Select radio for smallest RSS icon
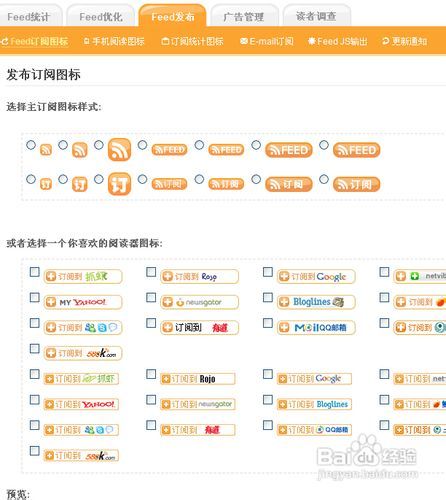Image resolution: width=446 pixels, height=500 pixels. [31, 145]
